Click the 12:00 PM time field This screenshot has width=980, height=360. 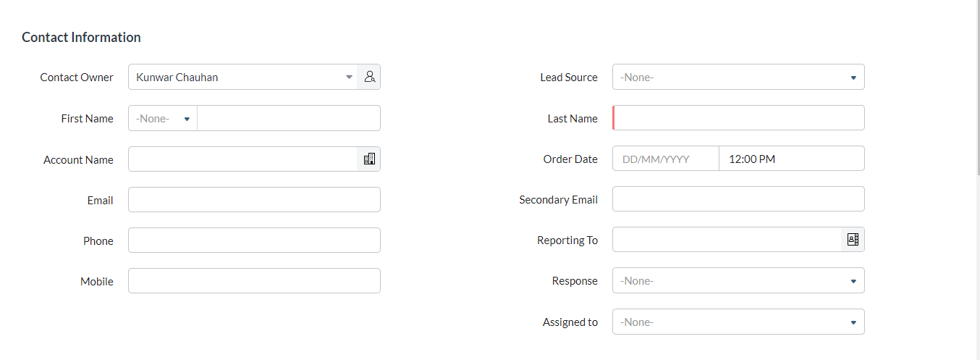(792, 159)
